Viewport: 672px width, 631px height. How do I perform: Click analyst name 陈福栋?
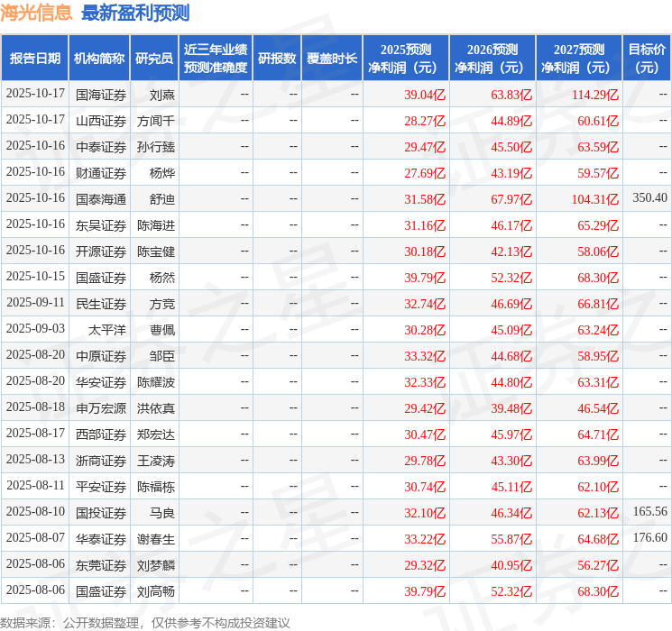[x=156, y=487]
